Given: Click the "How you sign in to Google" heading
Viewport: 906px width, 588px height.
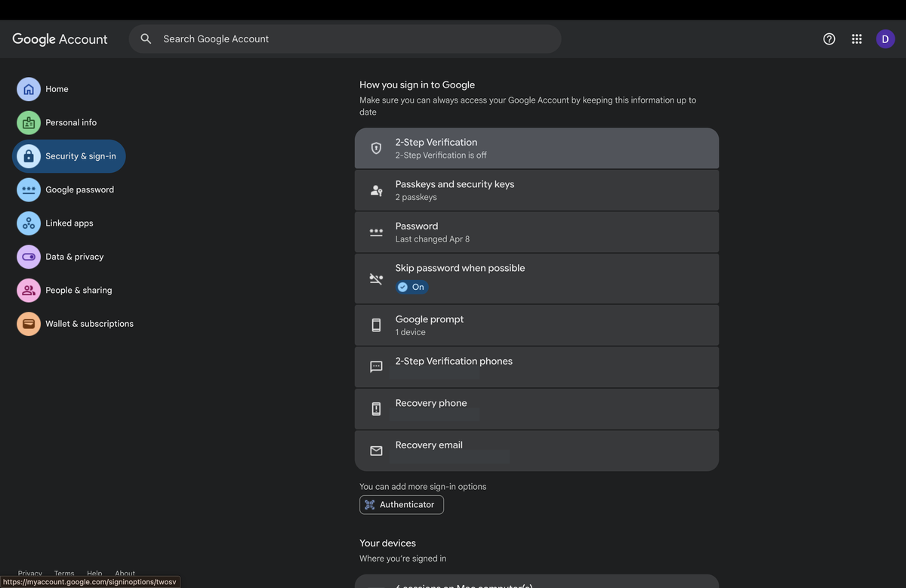Looking at the screenshot, I should click(x=417, y=85).
